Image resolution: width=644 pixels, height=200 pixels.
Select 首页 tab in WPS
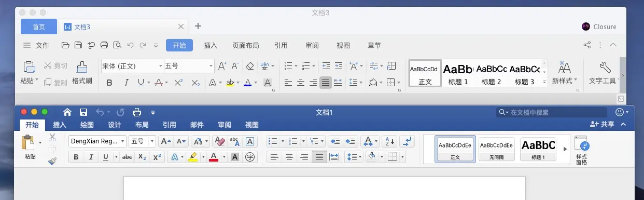[x=39, y=26]
